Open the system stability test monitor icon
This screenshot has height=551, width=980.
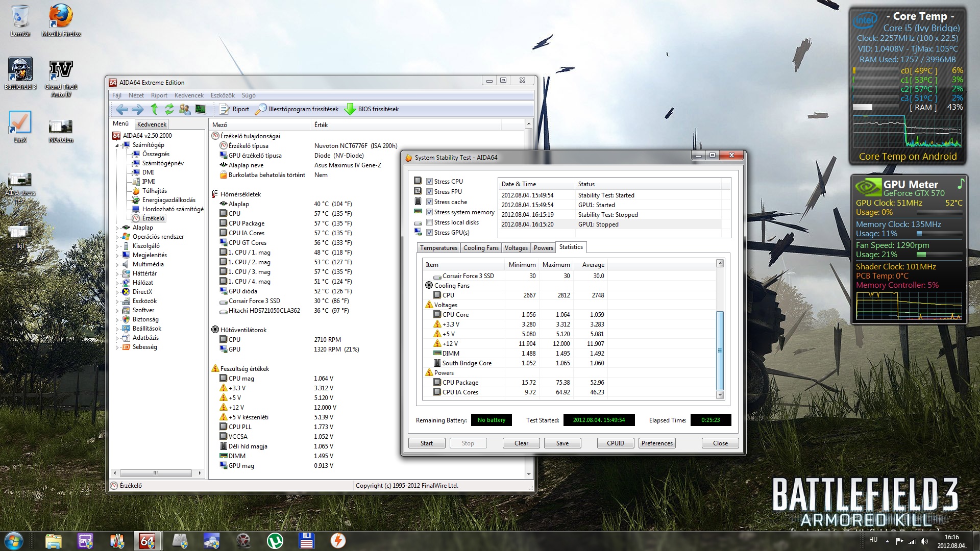pyautogui.click(x=201, y=109)
